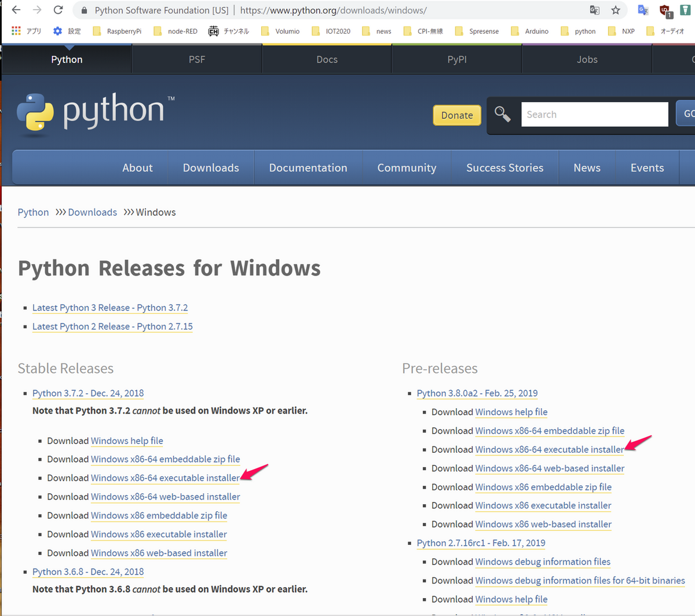Click into the Search input field

595,115
